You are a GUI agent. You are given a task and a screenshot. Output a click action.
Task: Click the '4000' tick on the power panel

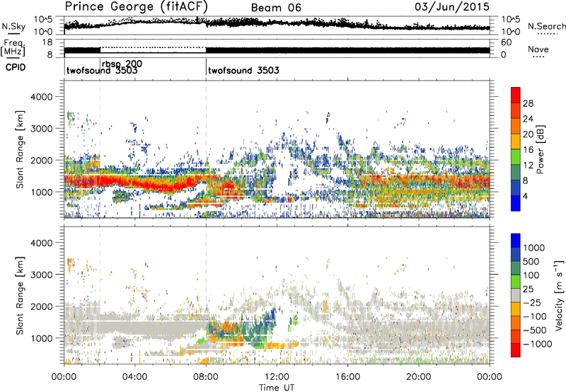click(x=41, y=97)
